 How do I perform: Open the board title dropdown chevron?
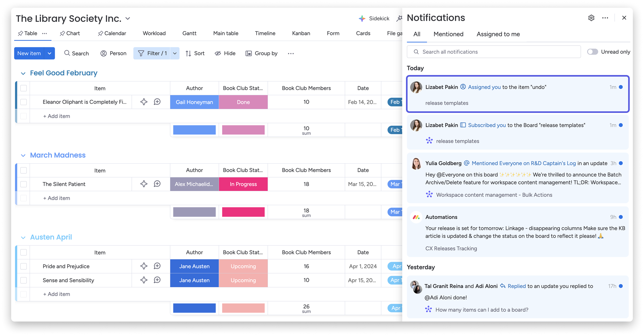[128, 18]
